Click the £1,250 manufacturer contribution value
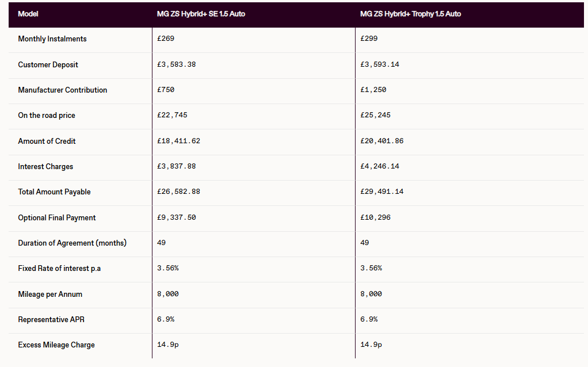 pos(373,90)
